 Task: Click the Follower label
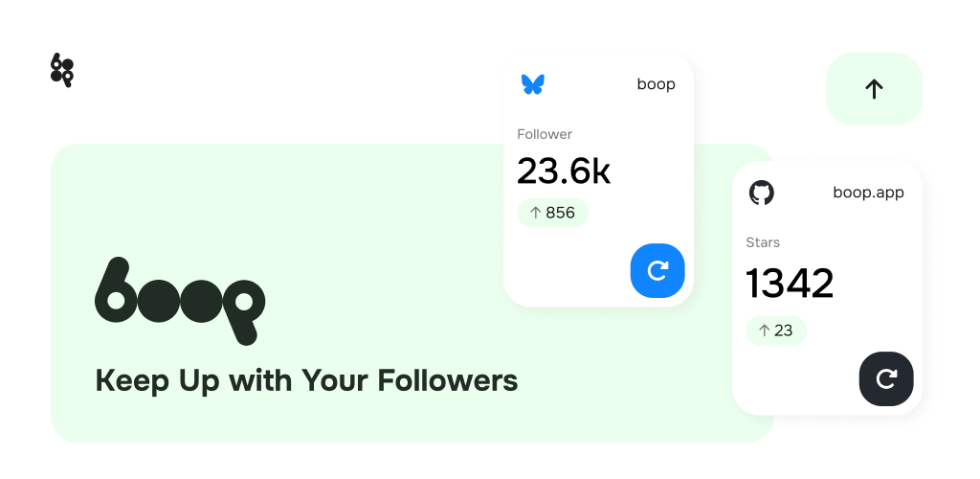pos(545,134)
